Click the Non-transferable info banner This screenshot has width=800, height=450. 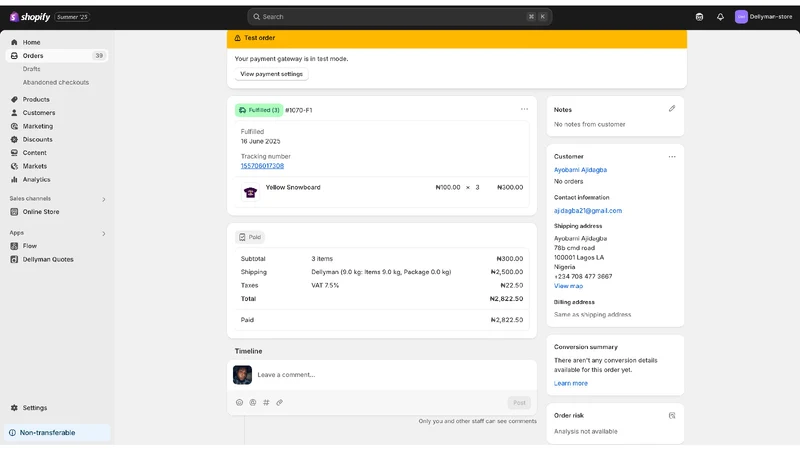[57, 433]
